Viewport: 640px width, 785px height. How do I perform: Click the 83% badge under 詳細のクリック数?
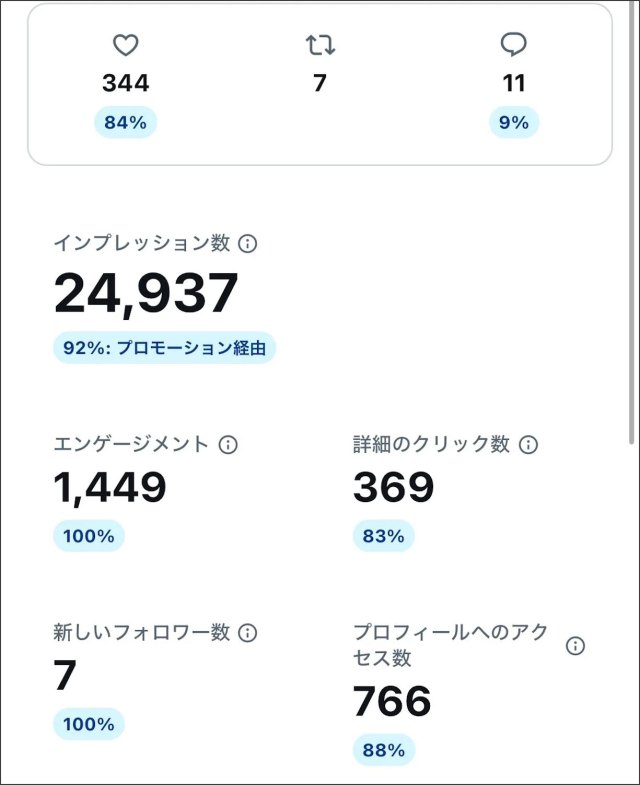coord(383,536)
